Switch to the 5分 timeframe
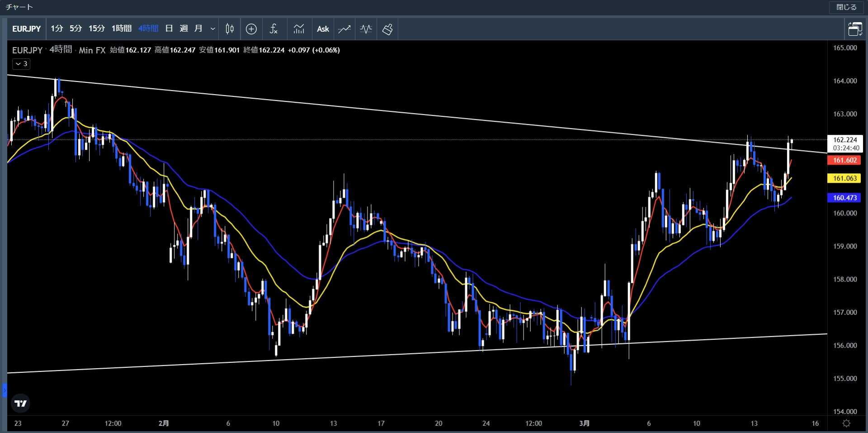 click(75, 29)
